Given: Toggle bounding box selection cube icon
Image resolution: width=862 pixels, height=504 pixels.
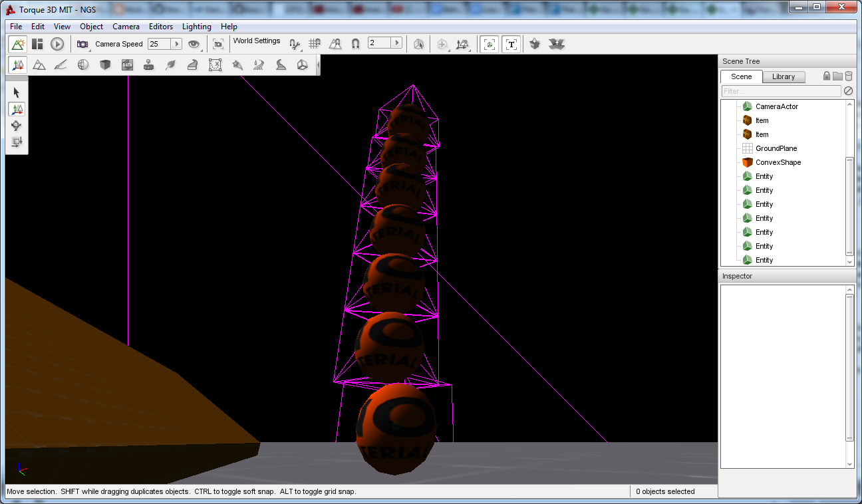Looking at the screenshot, I should pos(418,44).
